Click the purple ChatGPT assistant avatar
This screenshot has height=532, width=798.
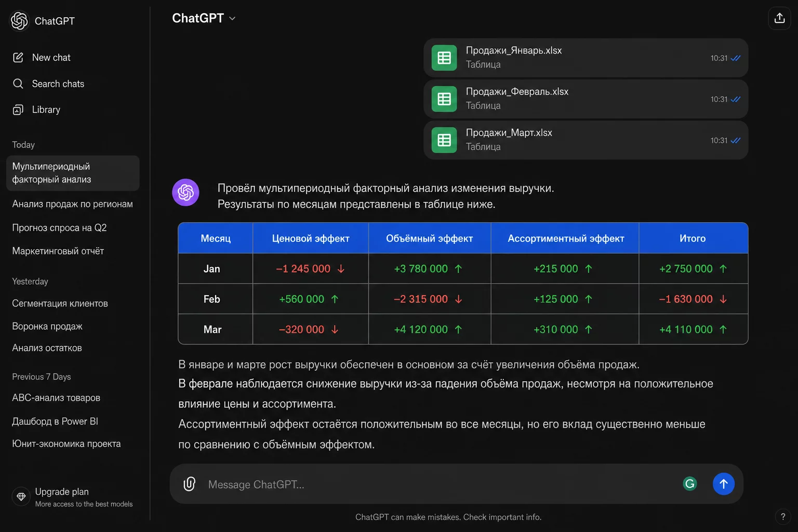coord(185,192)
